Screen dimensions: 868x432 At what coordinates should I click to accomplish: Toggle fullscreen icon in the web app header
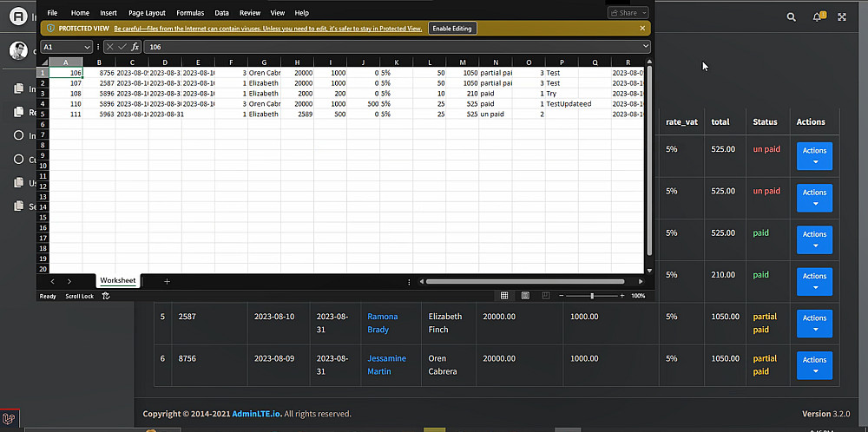pyautogui.click(x=842, y=17)
